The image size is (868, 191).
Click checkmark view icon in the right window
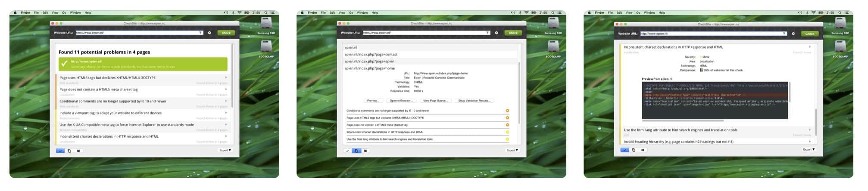point(624,150)
